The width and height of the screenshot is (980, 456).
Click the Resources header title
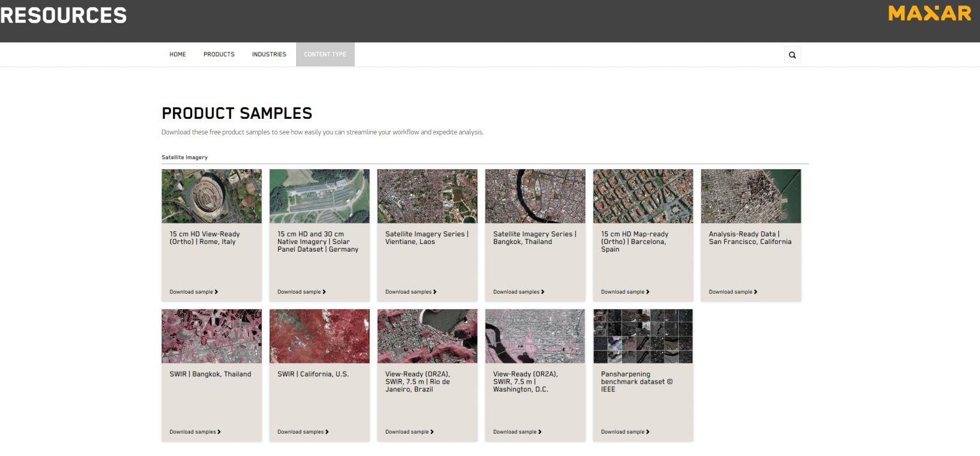tap(63, 15)
